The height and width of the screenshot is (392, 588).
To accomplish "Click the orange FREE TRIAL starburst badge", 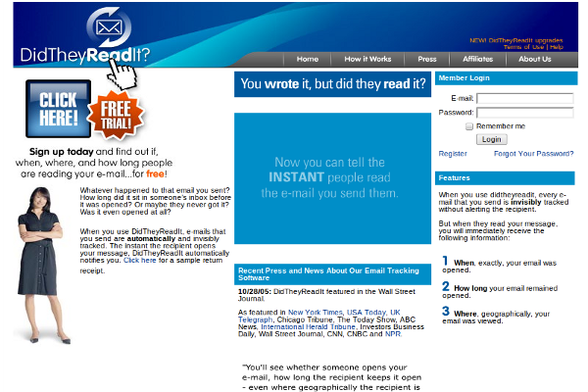I will 116,116.
